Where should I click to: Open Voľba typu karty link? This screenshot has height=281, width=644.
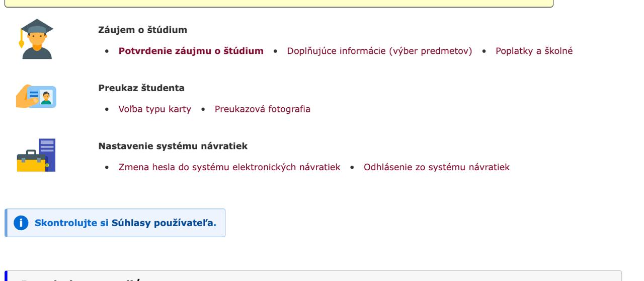click(x=154, y=109)
